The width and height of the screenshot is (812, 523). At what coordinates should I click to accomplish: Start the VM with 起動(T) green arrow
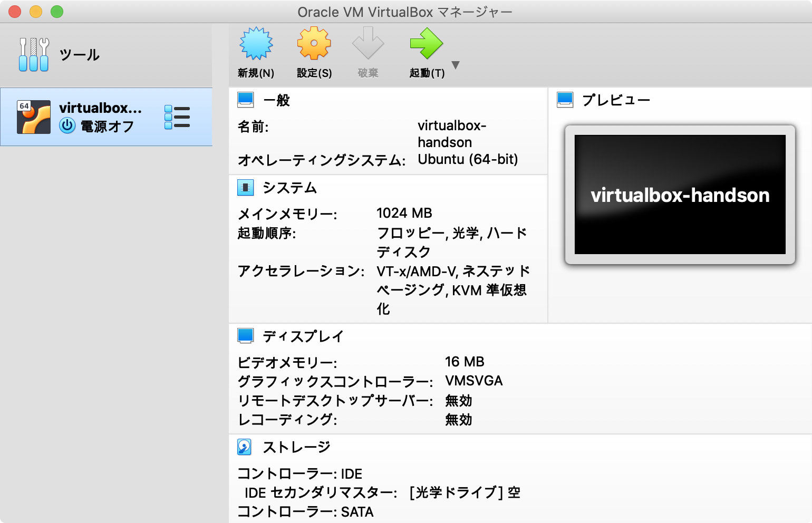coord(427,43)
